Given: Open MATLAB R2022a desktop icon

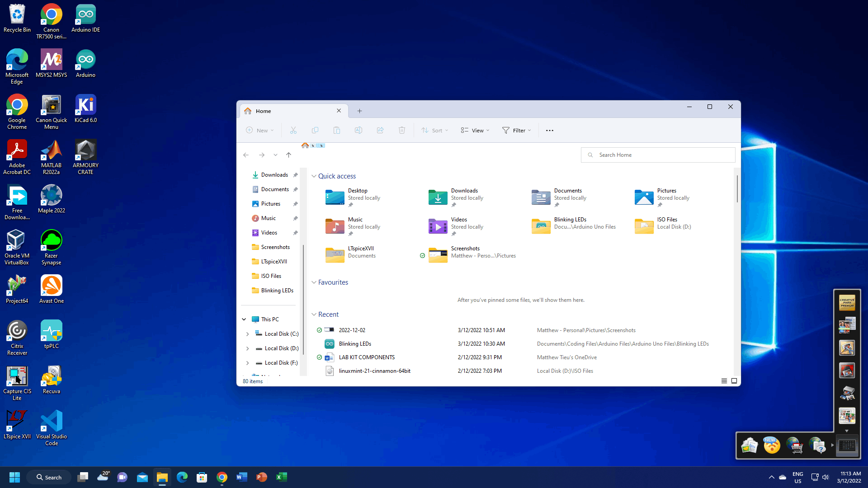Looking at the screenshot, I should pyautogui.click(x=52, y=157).
